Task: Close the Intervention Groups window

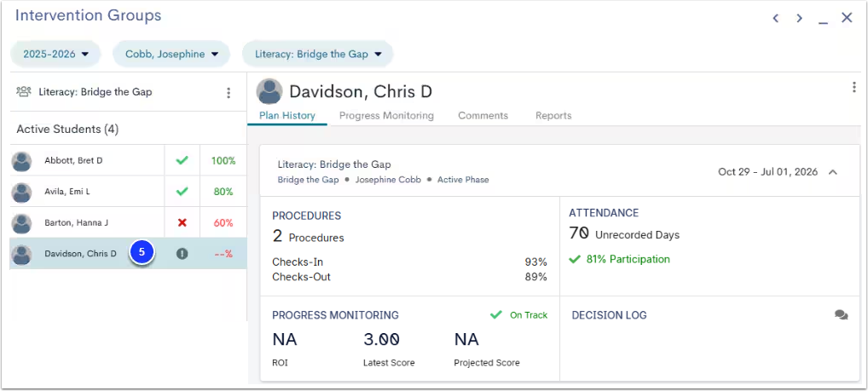Action: (847, 18)
